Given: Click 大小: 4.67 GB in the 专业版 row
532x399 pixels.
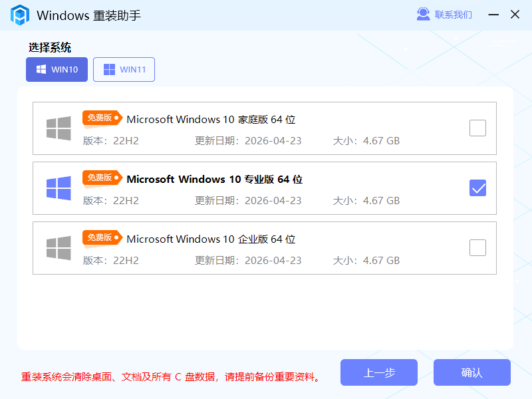Looking at the screenshot, I should pyautogui.click(x=366, y=201).
